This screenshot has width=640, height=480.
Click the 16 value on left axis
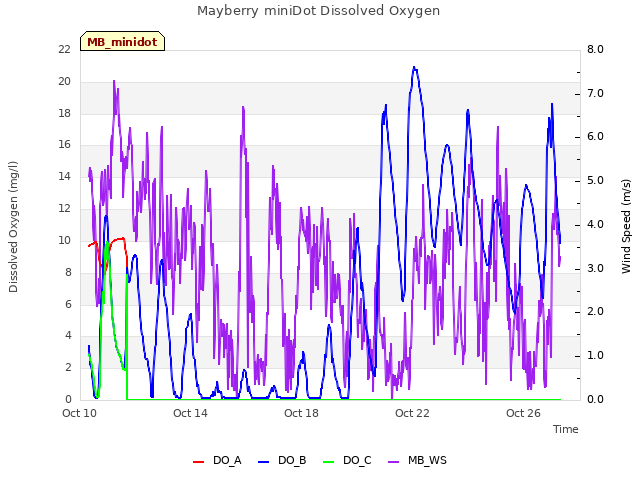[64, 144]
